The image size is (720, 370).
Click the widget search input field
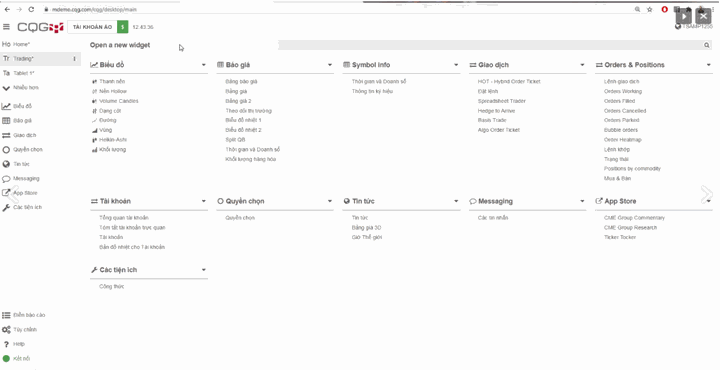491,45
